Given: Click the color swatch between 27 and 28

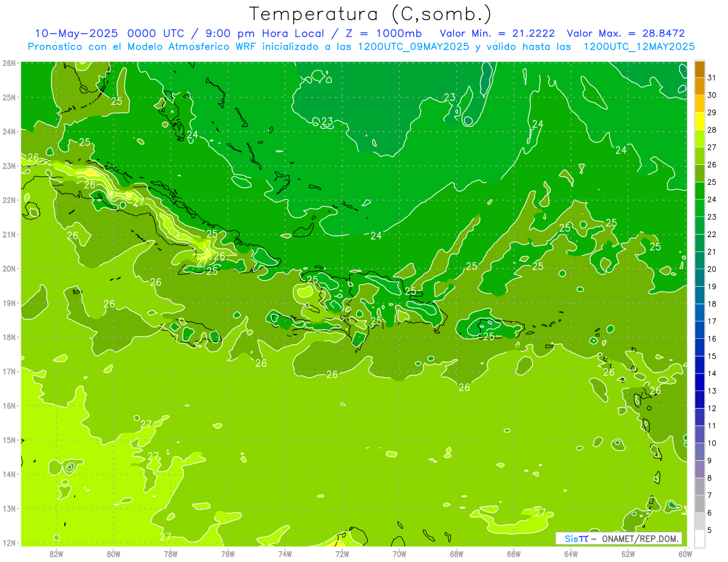Looking at the screenshot, I should click(x=699, y=138).
